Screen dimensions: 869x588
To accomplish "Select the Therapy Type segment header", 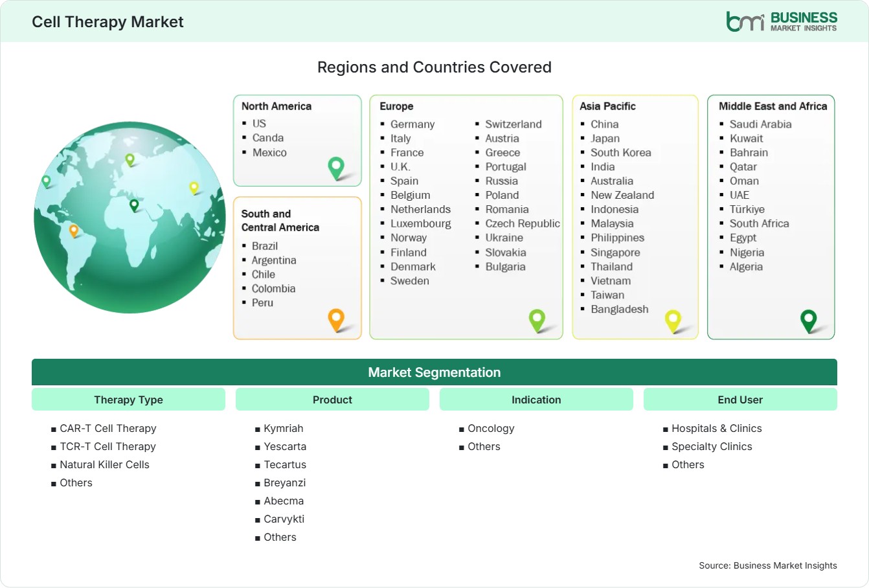I will coord(128,400).
